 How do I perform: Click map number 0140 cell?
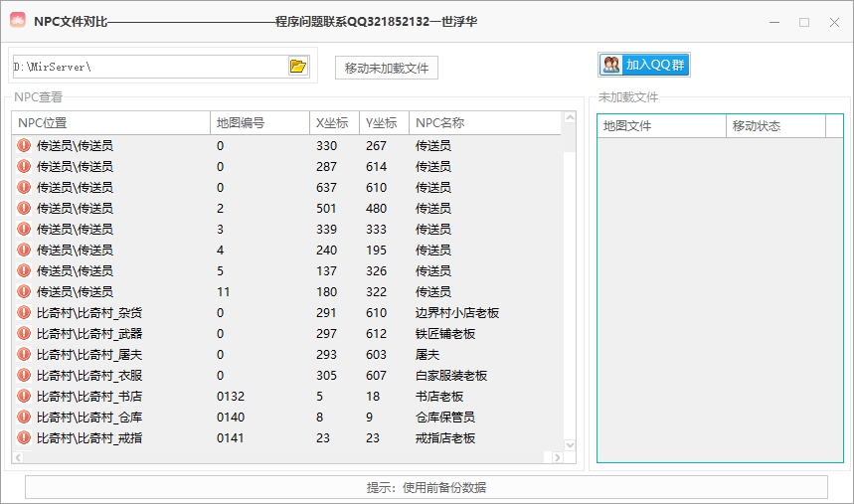point(231,418)
